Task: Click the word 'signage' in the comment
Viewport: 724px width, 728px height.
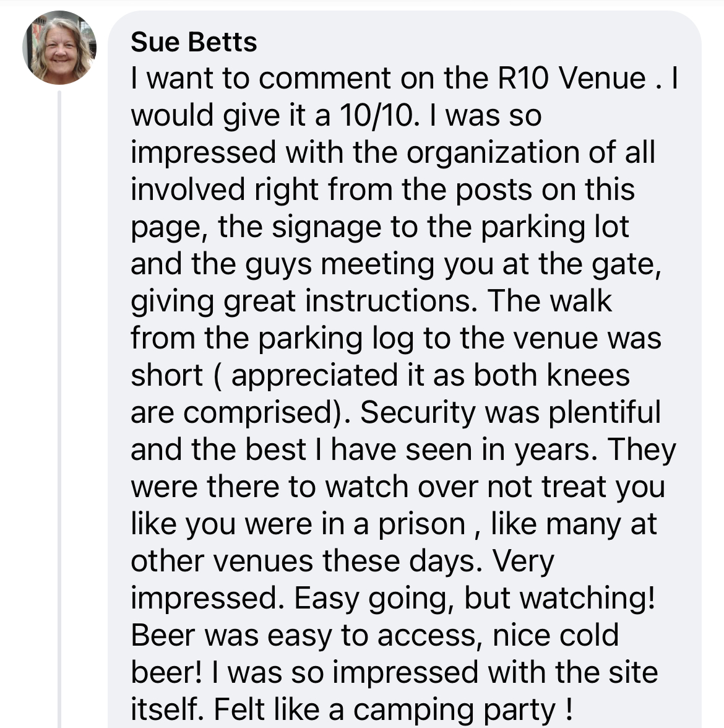Action: pos(326,228)
